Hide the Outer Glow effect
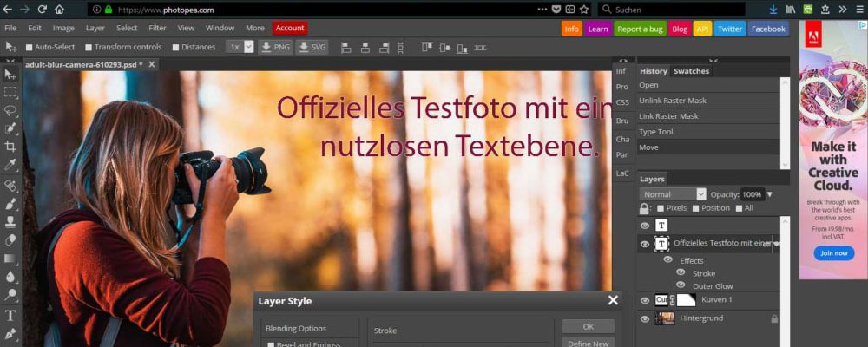Viewport: 868px width, 347px height. coord(681,285)
